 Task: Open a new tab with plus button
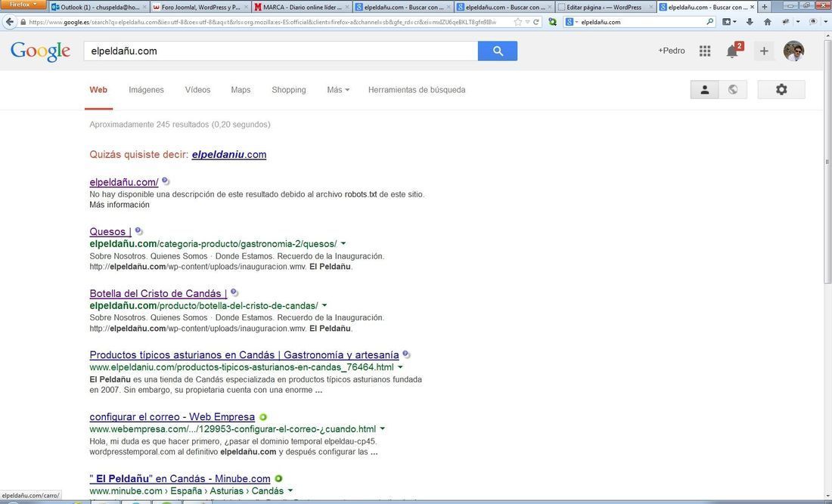[x=765, y=8]
